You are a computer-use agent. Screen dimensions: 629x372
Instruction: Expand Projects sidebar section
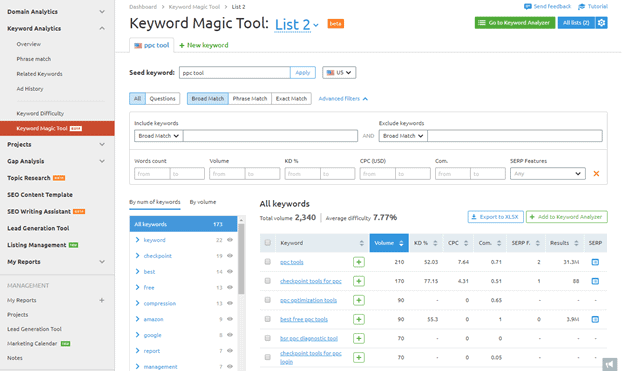pyautogui.click(x=102, y=144)
